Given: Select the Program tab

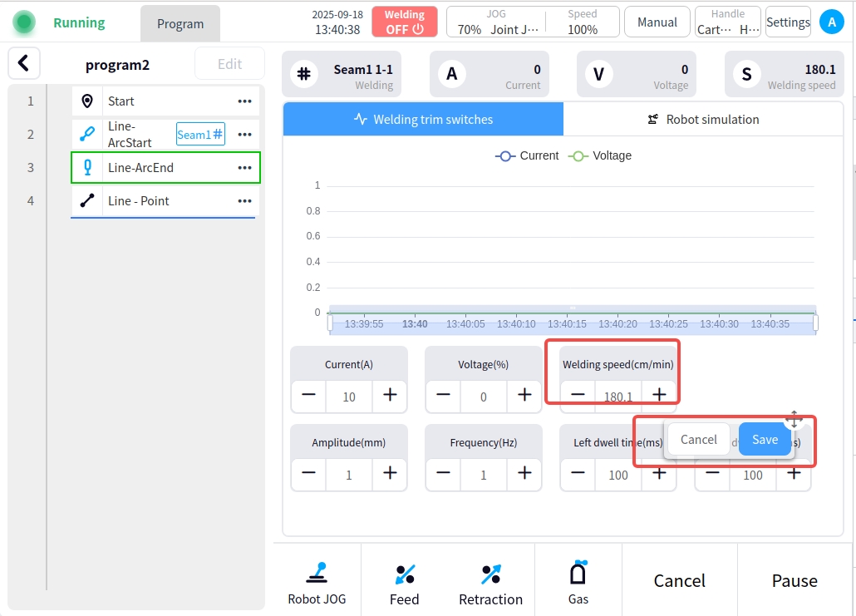Looking at the screenshot, I should coord(180,23).
